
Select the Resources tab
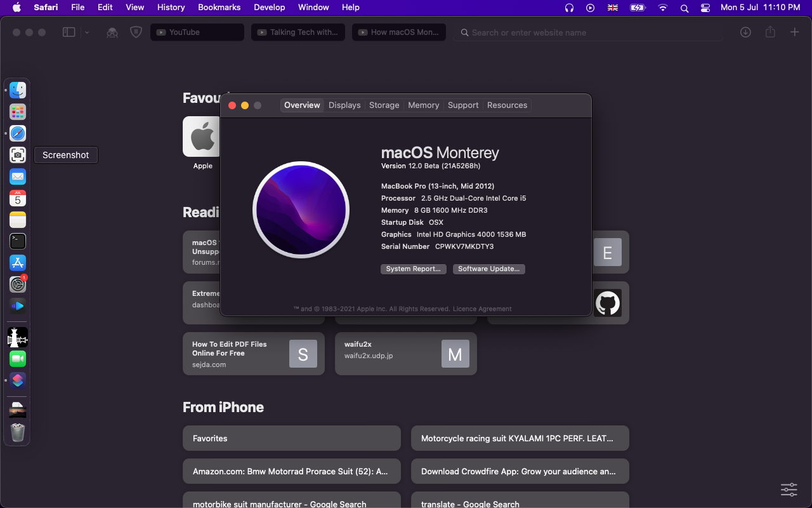click(x=507, y=105)
